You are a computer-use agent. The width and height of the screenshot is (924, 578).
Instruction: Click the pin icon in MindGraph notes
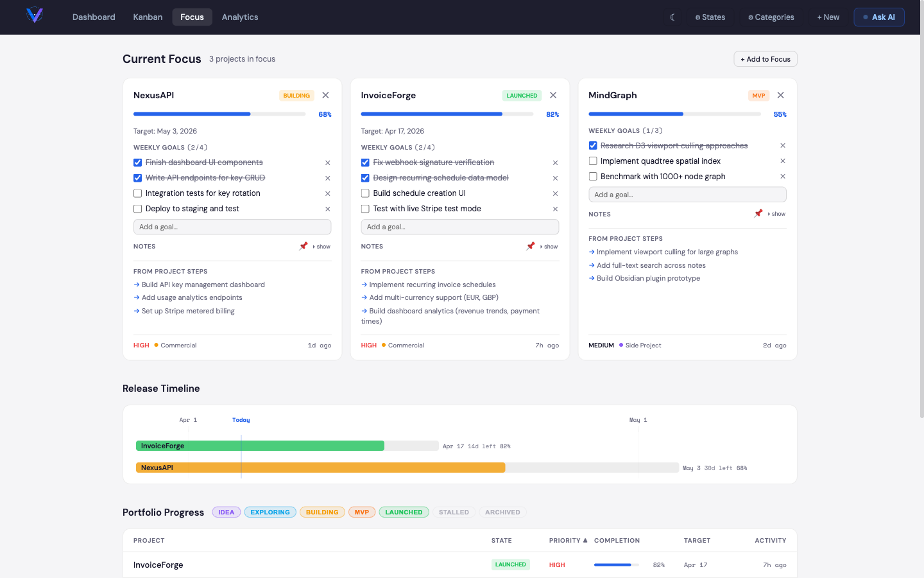[x=758, y=213]
